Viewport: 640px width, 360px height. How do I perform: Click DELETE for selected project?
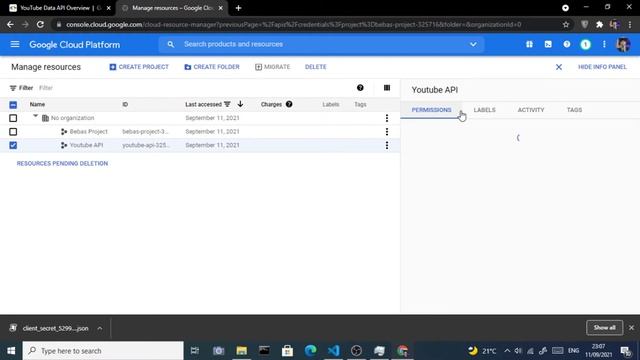(x=316, y=67)
